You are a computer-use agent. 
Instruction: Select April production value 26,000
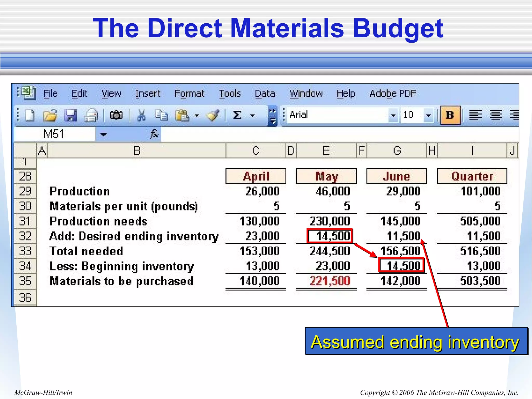pos(262,191)
